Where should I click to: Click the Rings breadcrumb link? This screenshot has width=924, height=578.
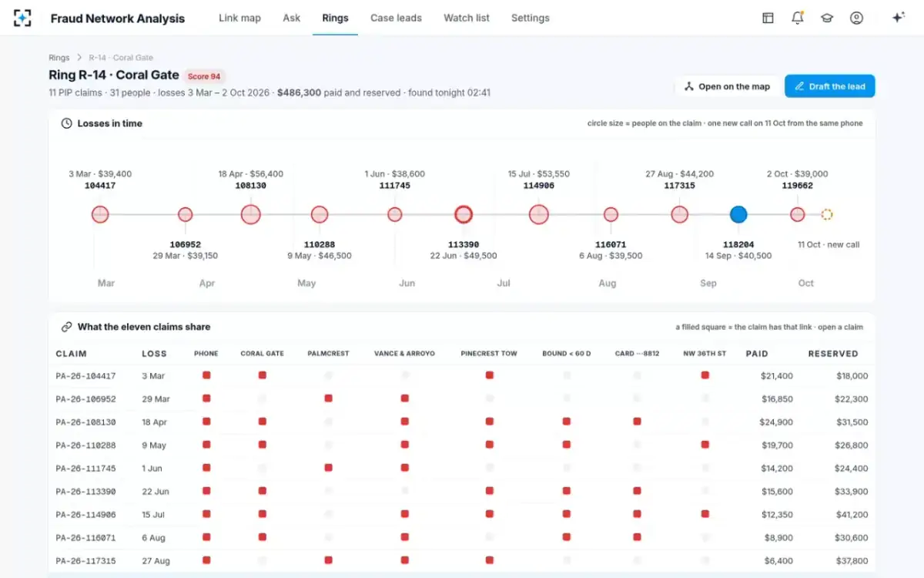59,58
